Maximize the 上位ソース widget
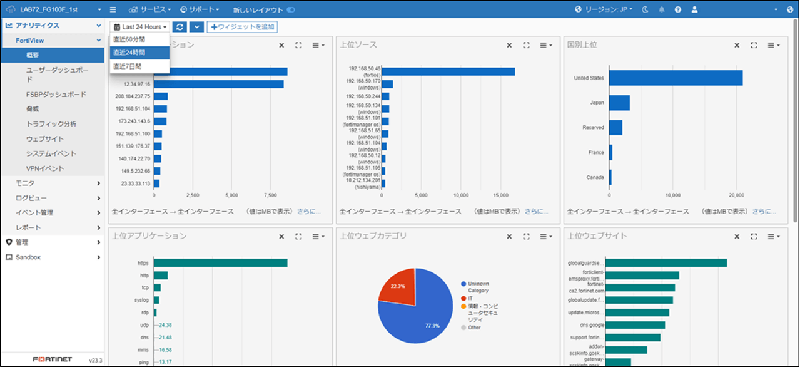 (527, 45)
